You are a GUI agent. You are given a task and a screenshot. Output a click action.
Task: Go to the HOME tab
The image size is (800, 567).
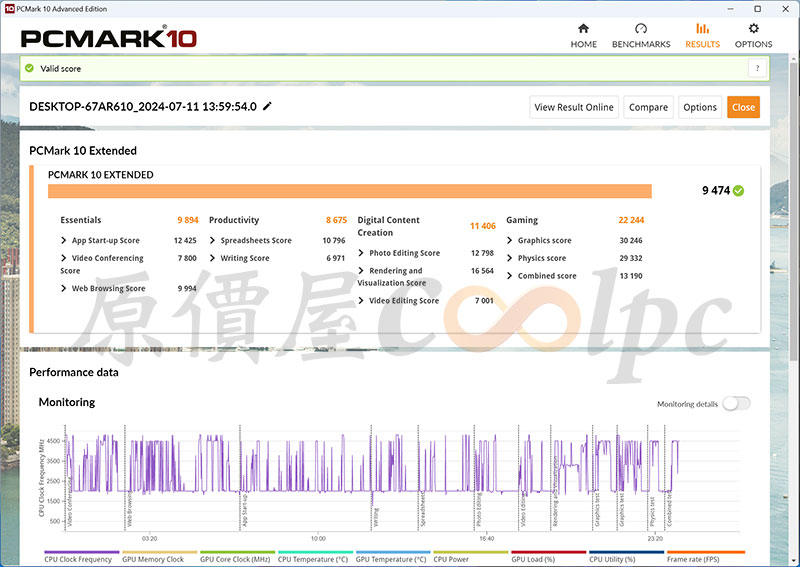[583, 36]
